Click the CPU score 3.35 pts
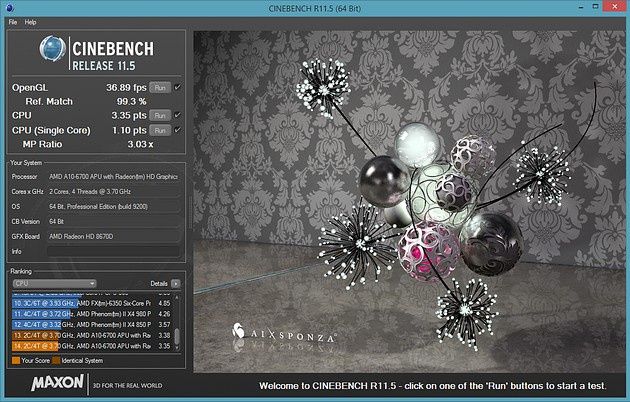The image size is (630, 402). click(129, 116)
